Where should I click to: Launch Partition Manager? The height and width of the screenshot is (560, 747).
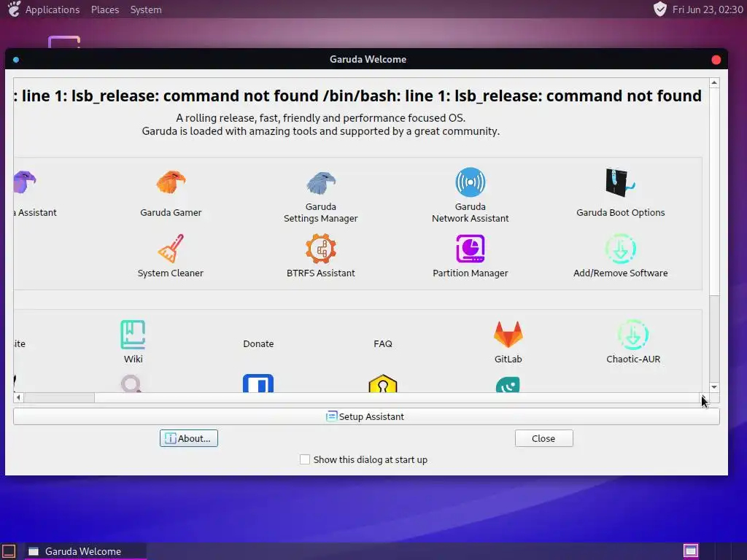click(471, 256)
